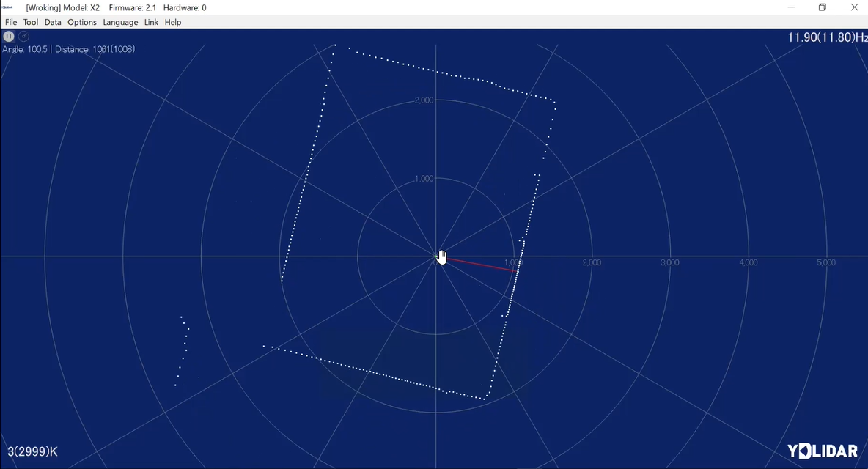Click the 2,000 label on vertical axis
This screenshot has width=868, height=469.
tap(424, 100)
